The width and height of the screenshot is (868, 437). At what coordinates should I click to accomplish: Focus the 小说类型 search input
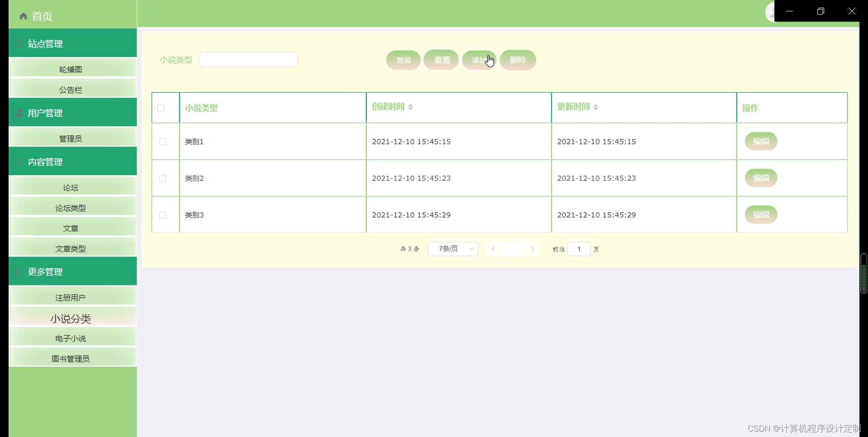248,60
